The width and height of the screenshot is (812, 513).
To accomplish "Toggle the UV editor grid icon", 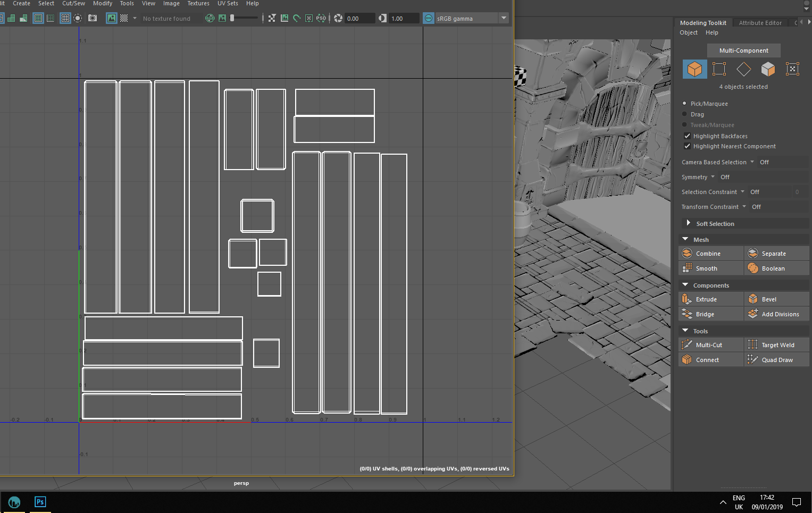I will point(65,18).
